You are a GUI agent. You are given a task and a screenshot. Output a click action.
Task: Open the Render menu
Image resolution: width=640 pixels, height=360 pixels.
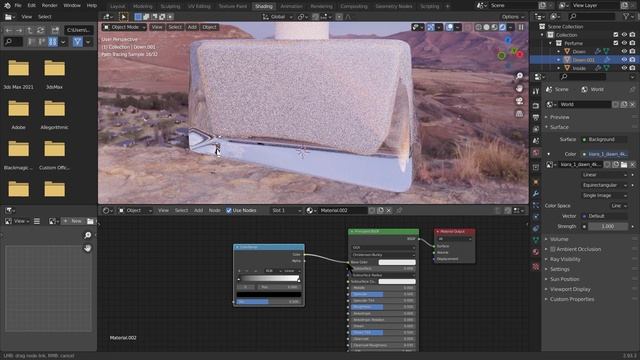coord(49,6)
